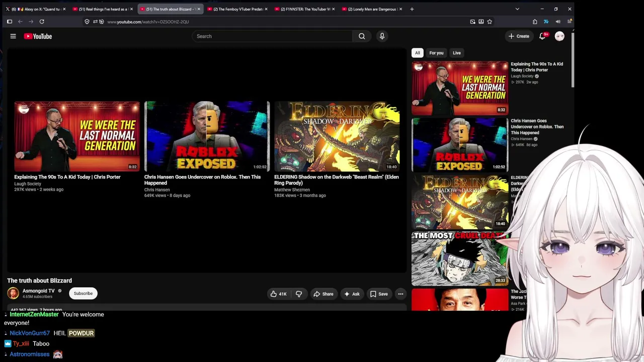The width and height of the screenshot is (644, 362).
Task: Open sidebar Laugh Society channel name
Action: [522, 76]
